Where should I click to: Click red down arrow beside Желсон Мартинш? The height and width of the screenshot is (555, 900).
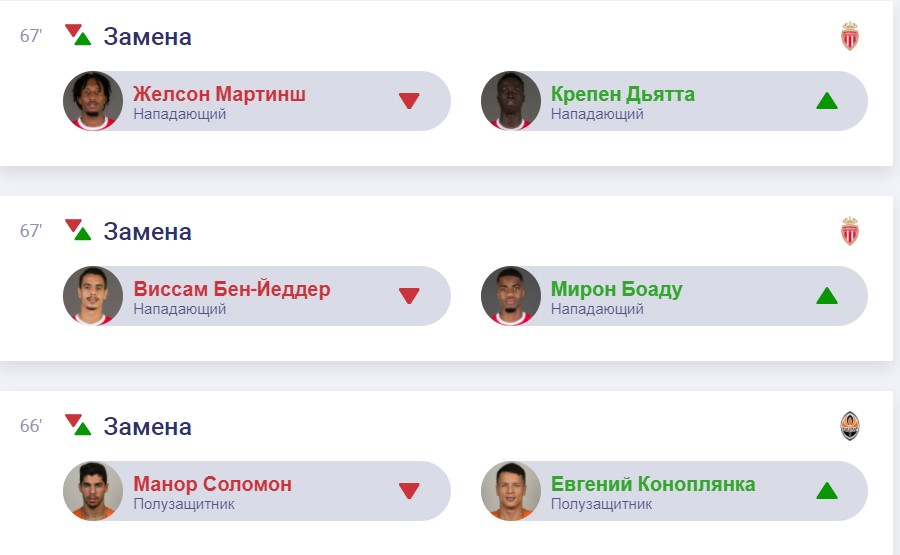point(408,101)
